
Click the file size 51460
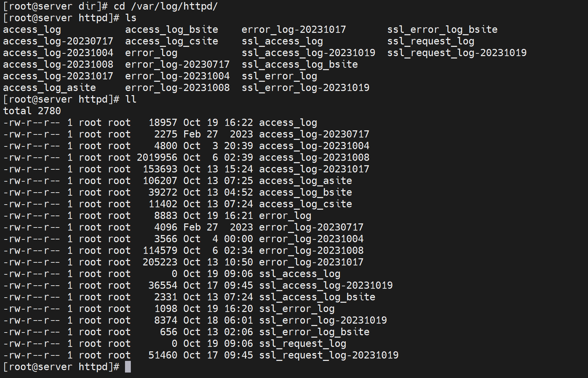coord(163,355)
